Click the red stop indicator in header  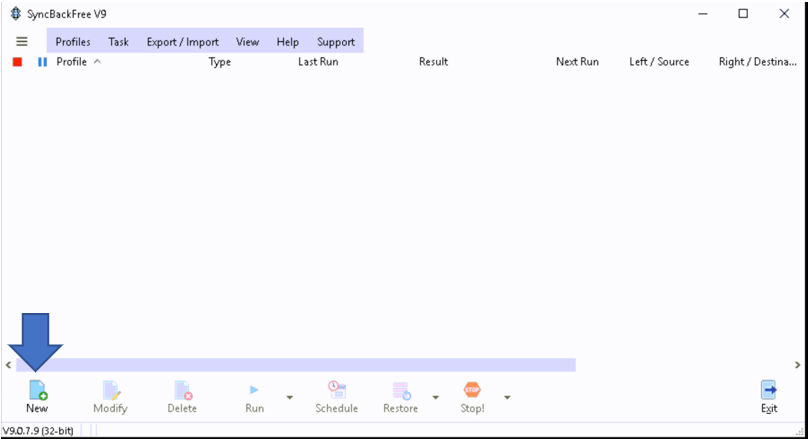[x=17, y=62]
